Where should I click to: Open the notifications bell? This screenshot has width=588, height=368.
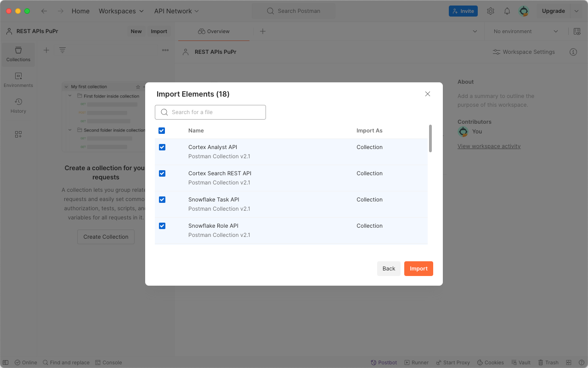(507, 11)
